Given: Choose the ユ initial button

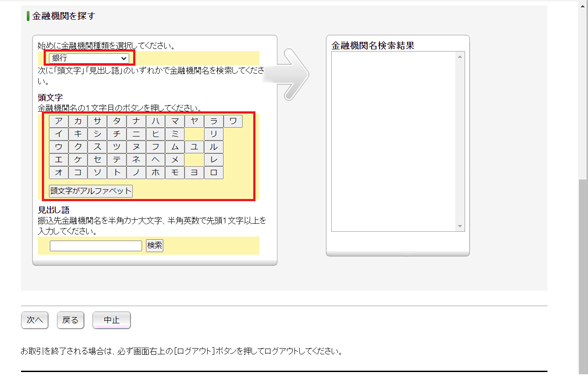Looking at the screenshot, I should (x=194, y=147).
